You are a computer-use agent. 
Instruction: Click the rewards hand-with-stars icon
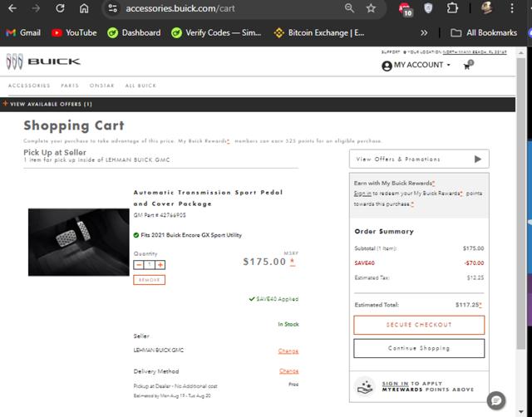(x=365, y=387)
